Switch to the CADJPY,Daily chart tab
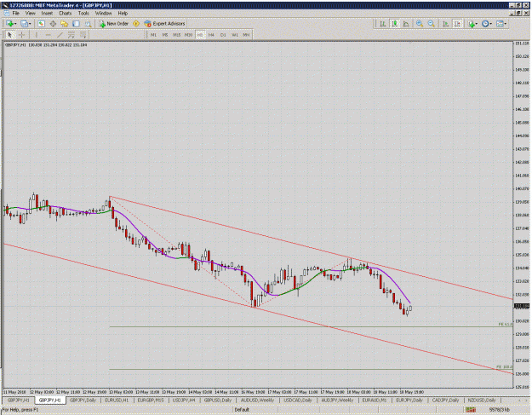The width and height of the screenshot is (532, 415). [445, 401]
